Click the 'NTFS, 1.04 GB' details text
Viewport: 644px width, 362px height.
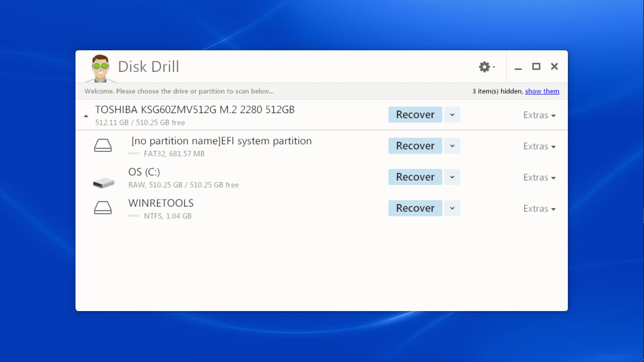click(x=168, y=216)
